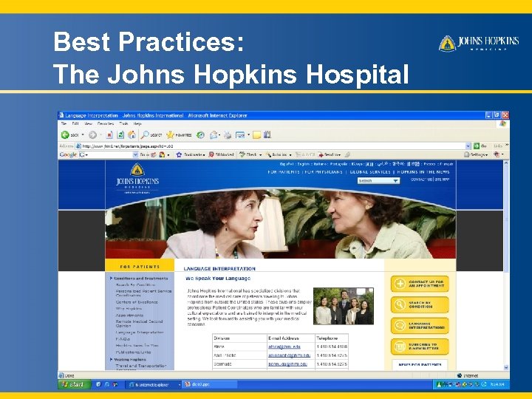
Task: Open Google toolbar Settings
Action: tap(476, 154)
